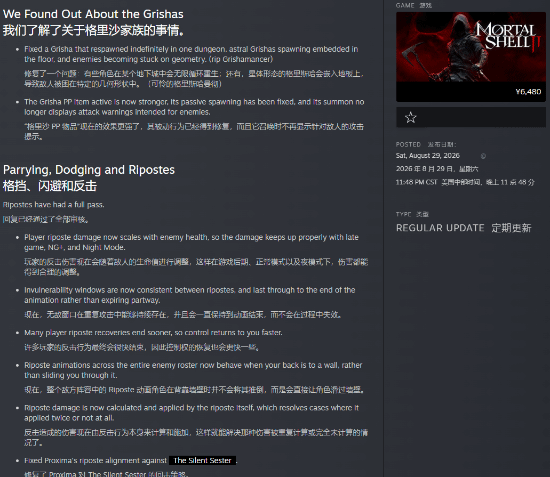The height and width of the screenshot is (477, 550).
Task: Click the Chinese heading '我们了解了关于格里沙家族的事情'
Action: [x=94, y=31]
